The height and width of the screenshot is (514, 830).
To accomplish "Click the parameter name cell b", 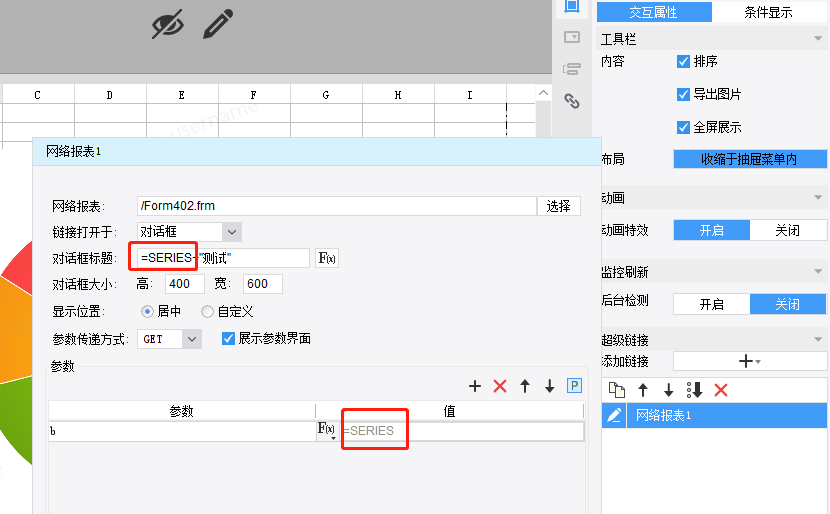I will pyautogui.click(x=182, y=431).
